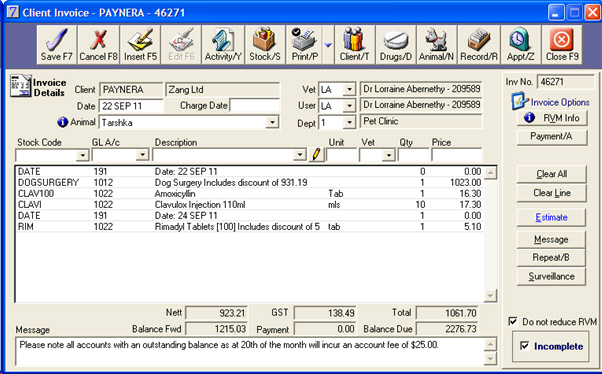Click the invoice message text box

[250, 351]
